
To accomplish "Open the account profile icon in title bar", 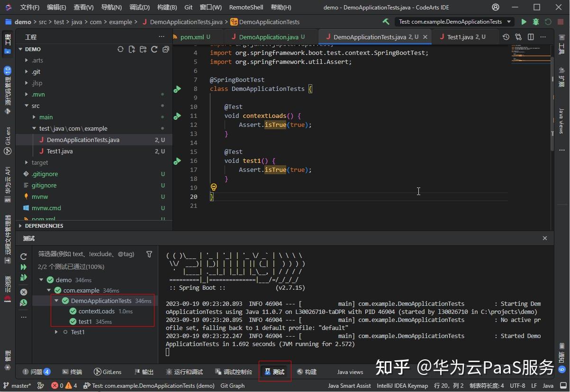I will [496, 7].
